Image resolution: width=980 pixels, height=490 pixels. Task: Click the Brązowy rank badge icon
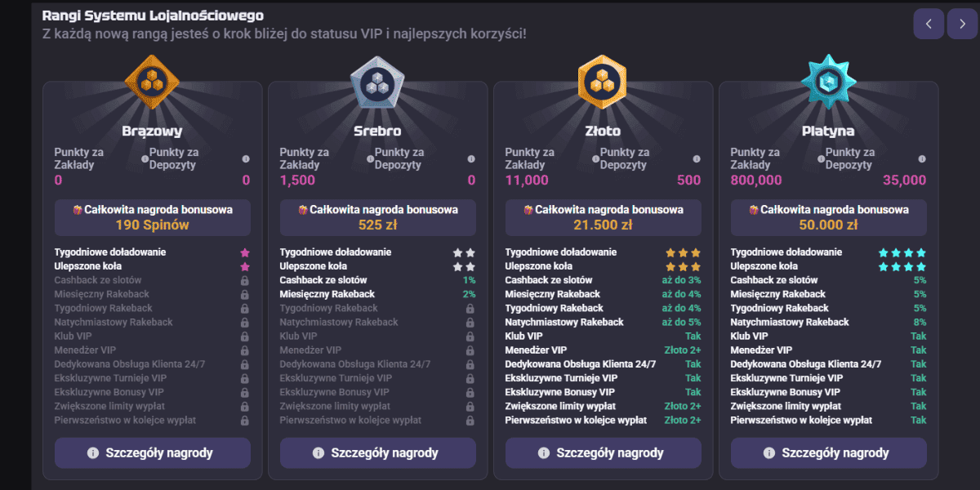[152, 82]
